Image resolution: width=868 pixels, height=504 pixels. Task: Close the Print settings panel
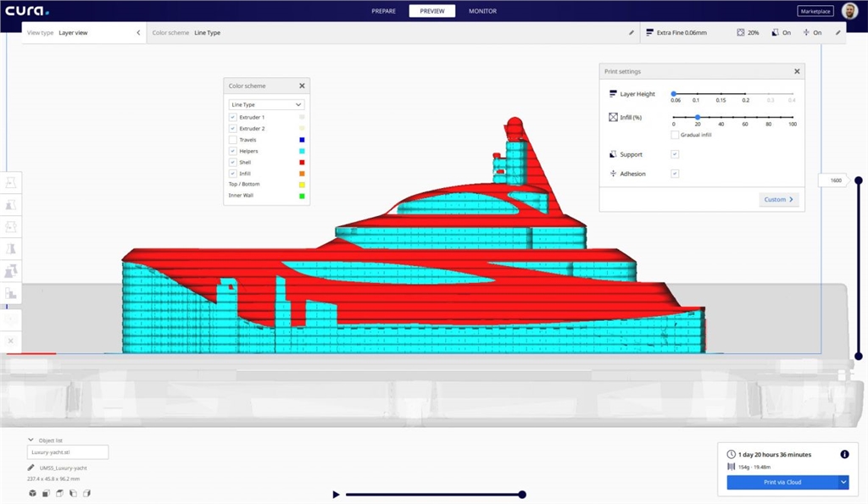point(797,72)
